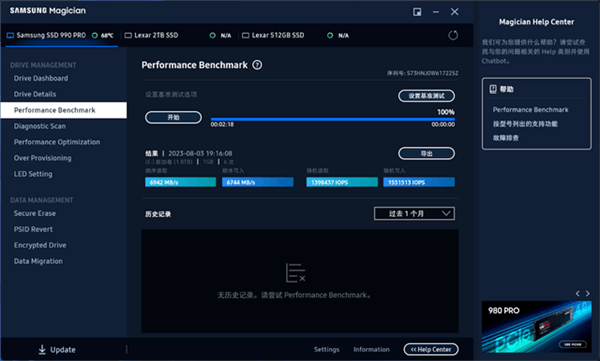Image resolution: width=600 pixels, height=361 pixels.
Task: Open the Performance Benchmark help link
Action: pyautogui.click(x=530, y=110)
